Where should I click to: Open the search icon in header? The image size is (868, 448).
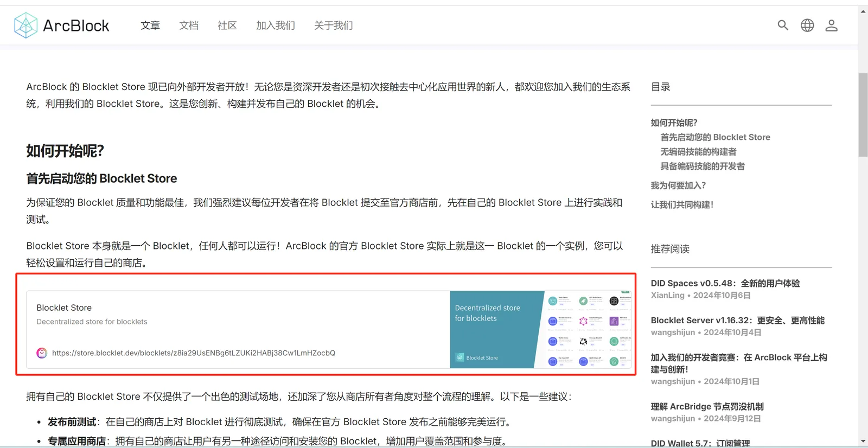click(783, 25)
